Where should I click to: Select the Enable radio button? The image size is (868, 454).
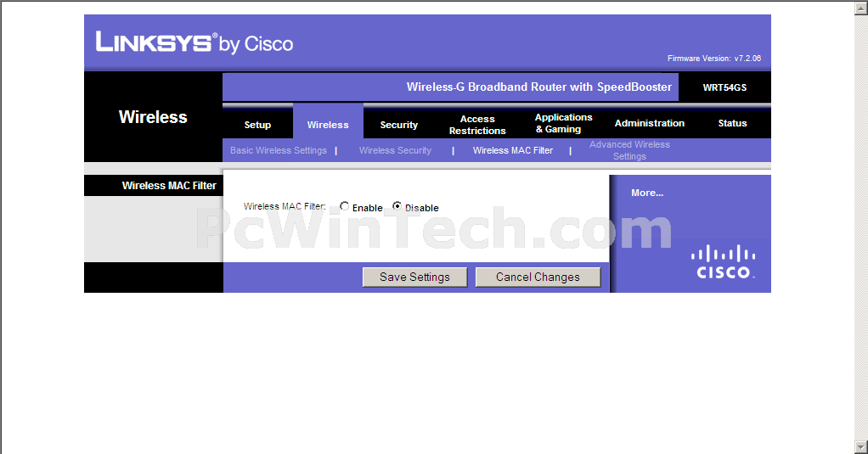coord(344,206)
